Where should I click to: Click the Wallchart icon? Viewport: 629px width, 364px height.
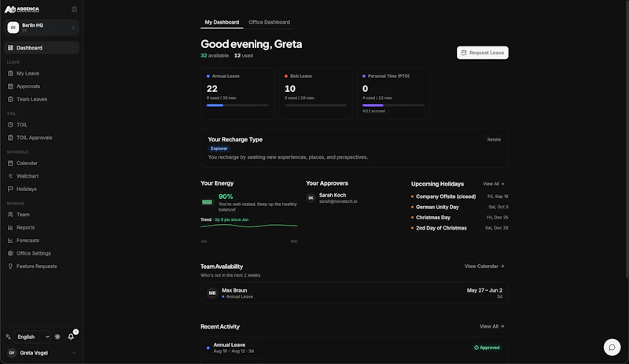(10, 176)
